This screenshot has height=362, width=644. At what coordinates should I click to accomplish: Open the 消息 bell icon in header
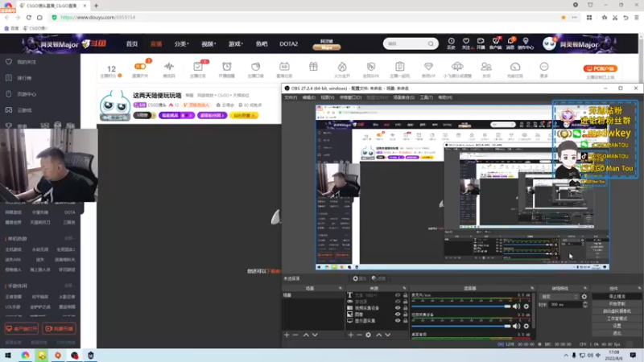coord(510,41)
